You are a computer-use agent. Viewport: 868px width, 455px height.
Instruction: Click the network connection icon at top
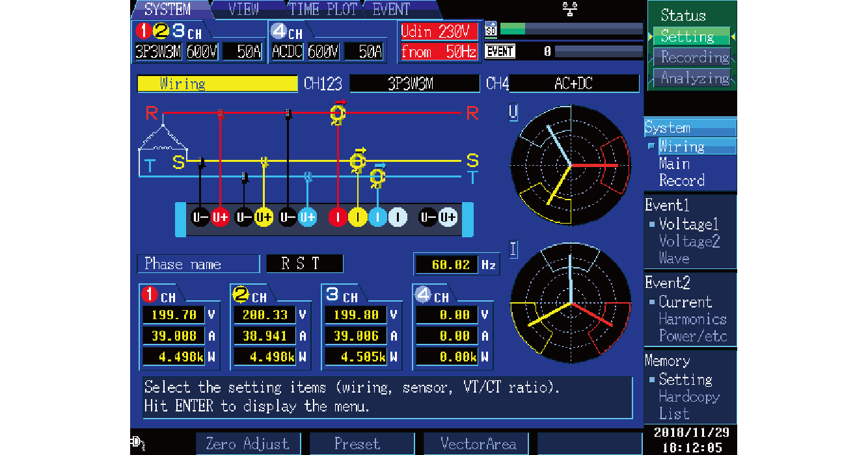[x=570, y=8]
